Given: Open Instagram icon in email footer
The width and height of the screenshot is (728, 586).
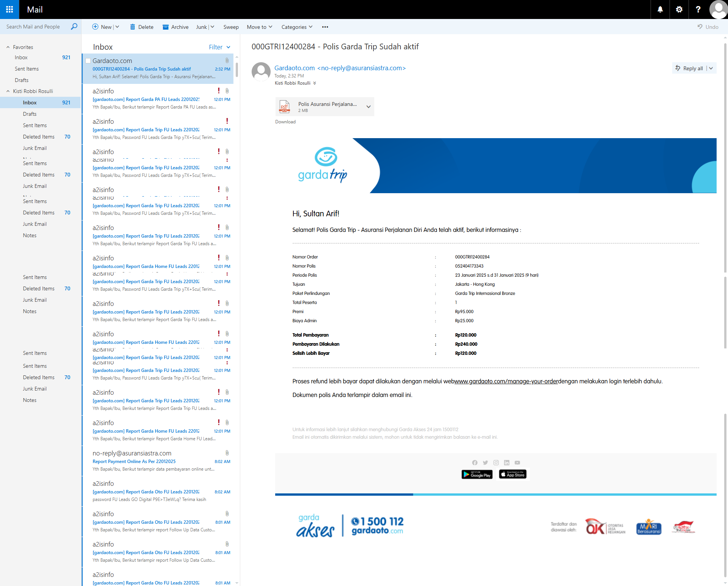Looking at the screenshot, I should [496, 463].
